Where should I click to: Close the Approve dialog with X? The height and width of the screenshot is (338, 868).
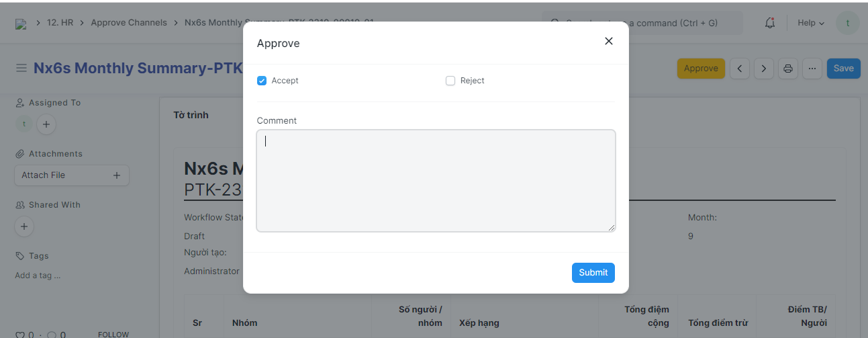tap(608, 41)
